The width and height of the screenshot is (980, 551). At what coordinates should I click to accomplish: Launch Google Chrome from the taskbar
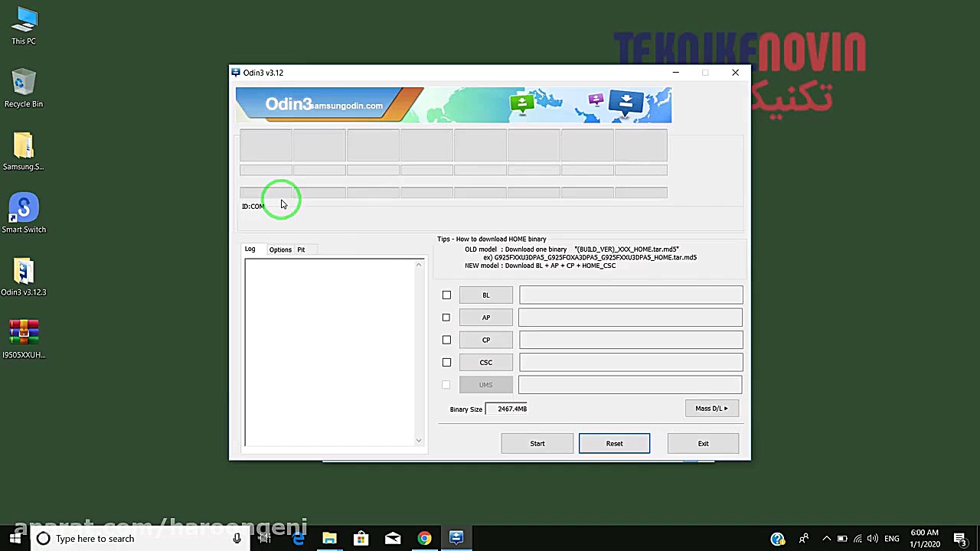click(x=424, y=539)
